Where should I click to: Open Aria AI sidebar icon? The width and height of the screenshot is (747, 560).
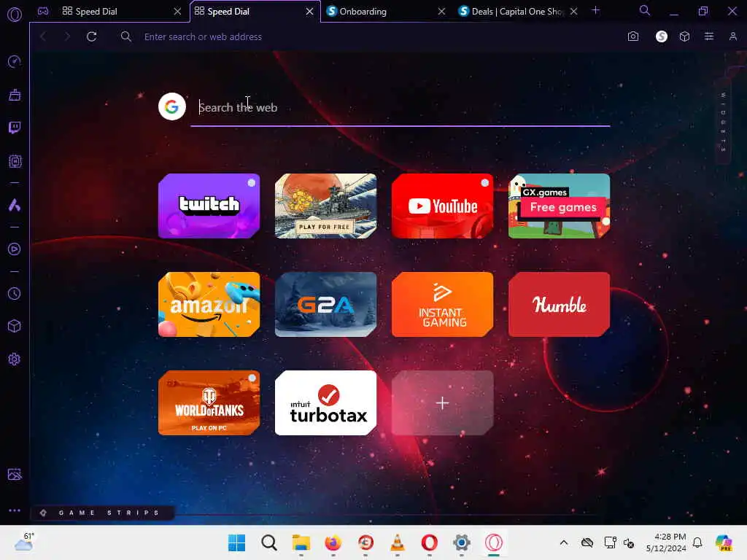[x=15, y=205]
